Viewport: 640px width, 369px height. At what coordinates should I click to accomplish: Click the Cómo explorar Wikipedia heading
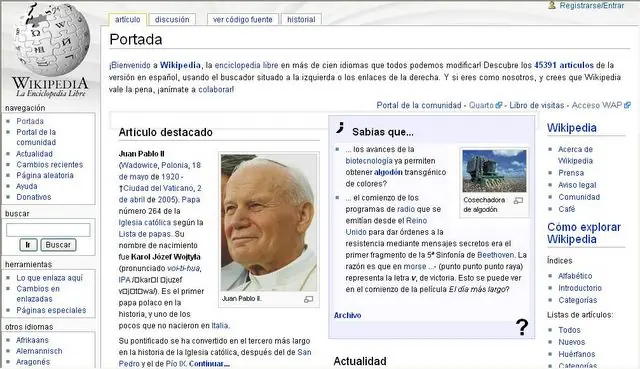(584, 233)
